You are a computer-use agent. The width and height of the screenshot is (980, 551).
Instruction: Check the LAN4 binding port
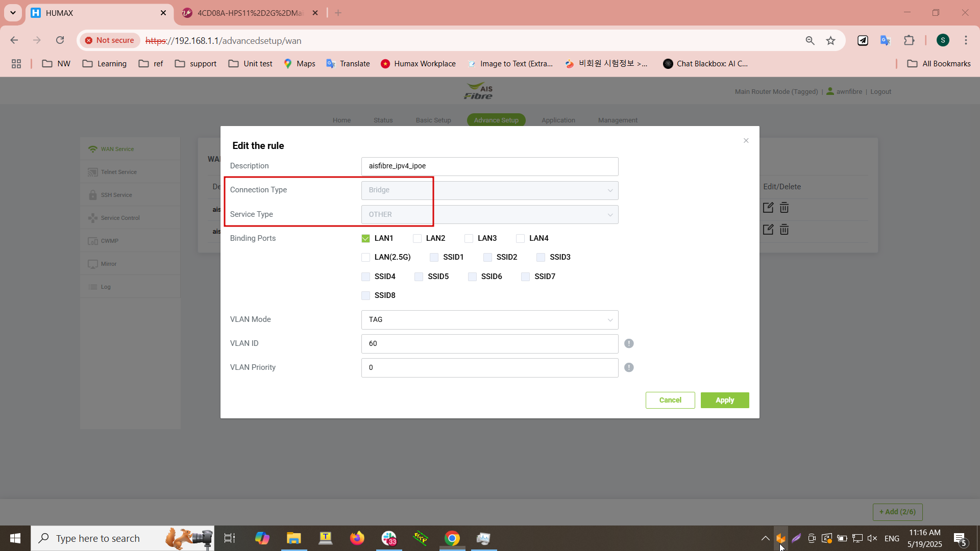click(520, 238)
